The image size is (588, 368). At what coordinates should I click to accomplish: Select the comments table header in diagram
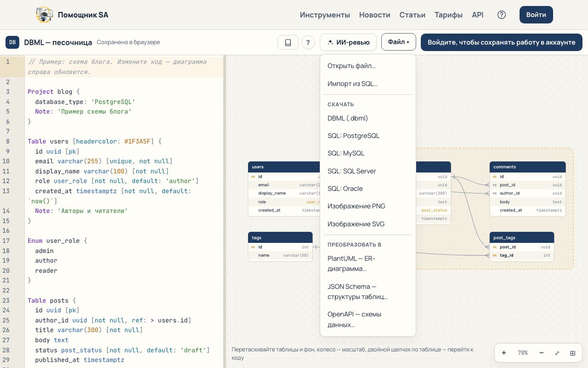point(527,167)
